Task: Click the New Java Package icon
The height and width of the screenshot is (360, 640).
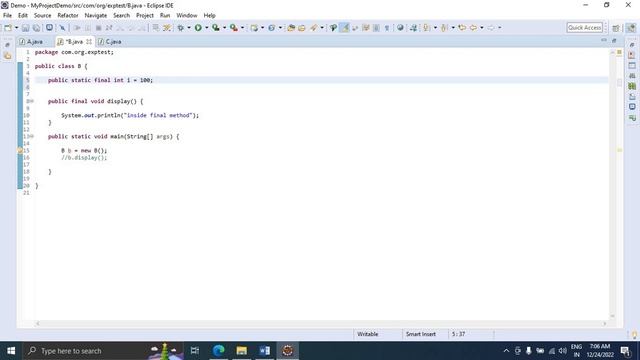Action: (x=254, y=28)
